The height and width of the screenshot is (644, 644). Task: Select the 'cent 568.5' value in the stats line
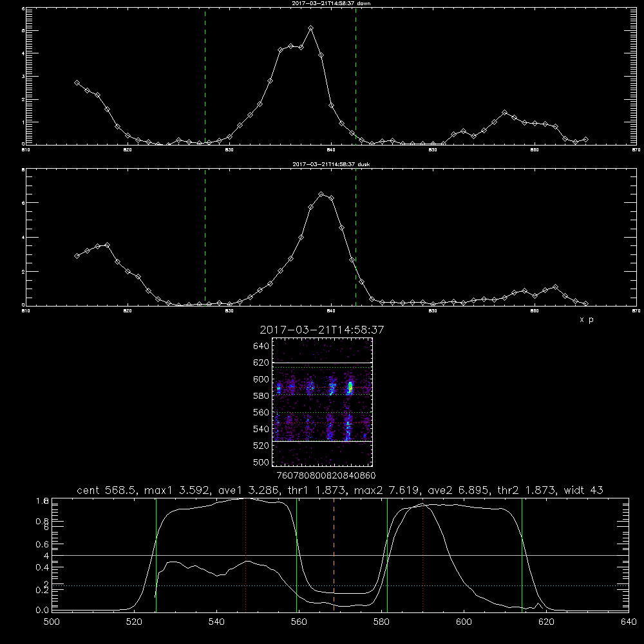point(108,490)
